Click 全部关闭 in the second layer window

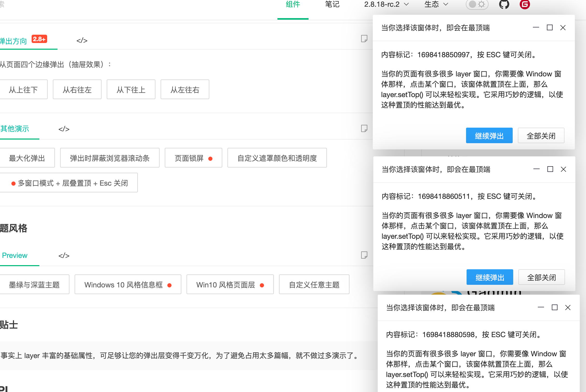tap(541, 277)
